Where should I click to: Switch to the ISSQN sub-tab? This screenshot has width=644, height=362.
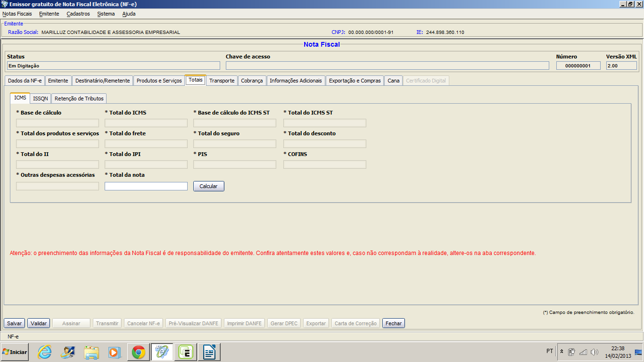(41, 99)
